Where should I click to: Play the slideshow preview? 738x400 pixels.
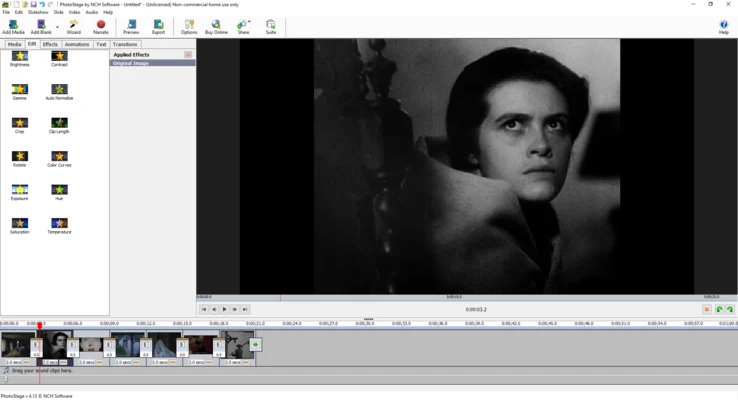point(225,309)
